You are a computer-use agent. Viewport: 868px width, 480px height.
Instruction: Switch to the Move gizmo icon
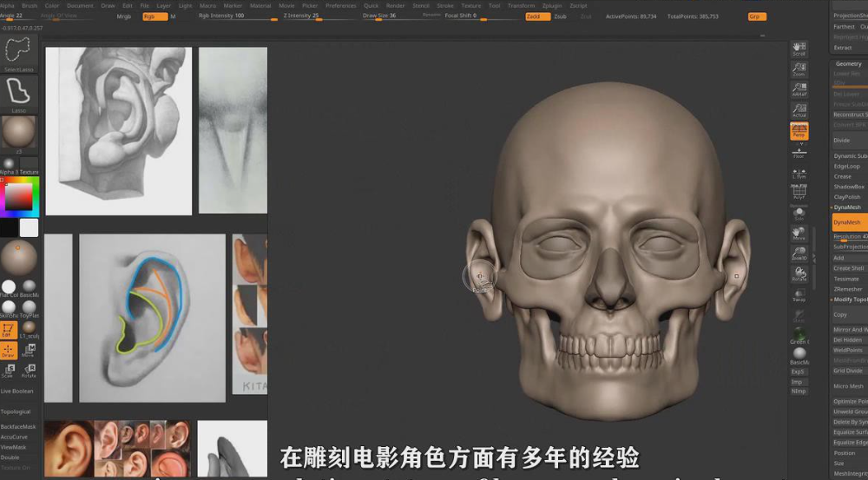click(x=29, y=351)
